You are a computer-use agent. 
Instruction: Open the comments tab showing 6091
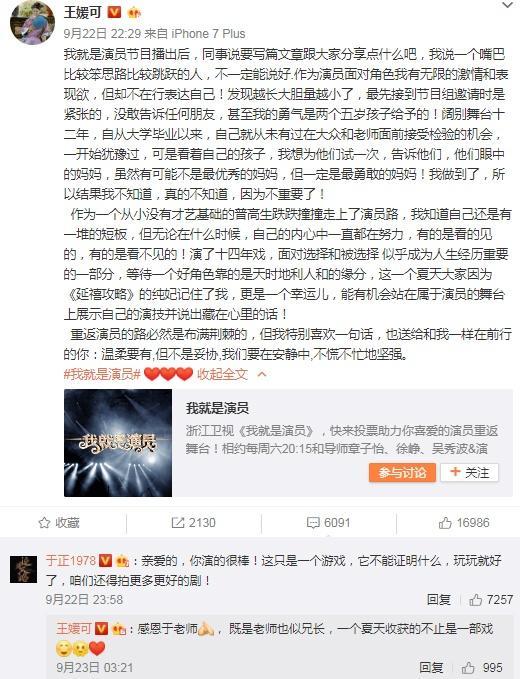click(329, 523)
